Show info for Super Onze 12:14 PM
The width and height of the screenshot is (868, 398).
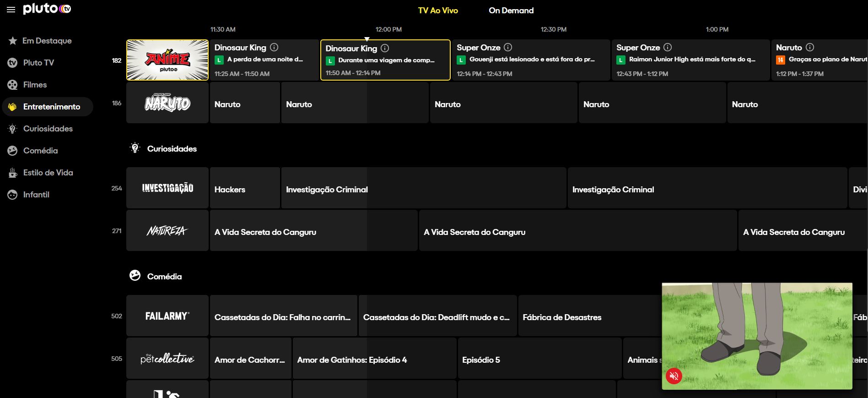tap(508, 47)
